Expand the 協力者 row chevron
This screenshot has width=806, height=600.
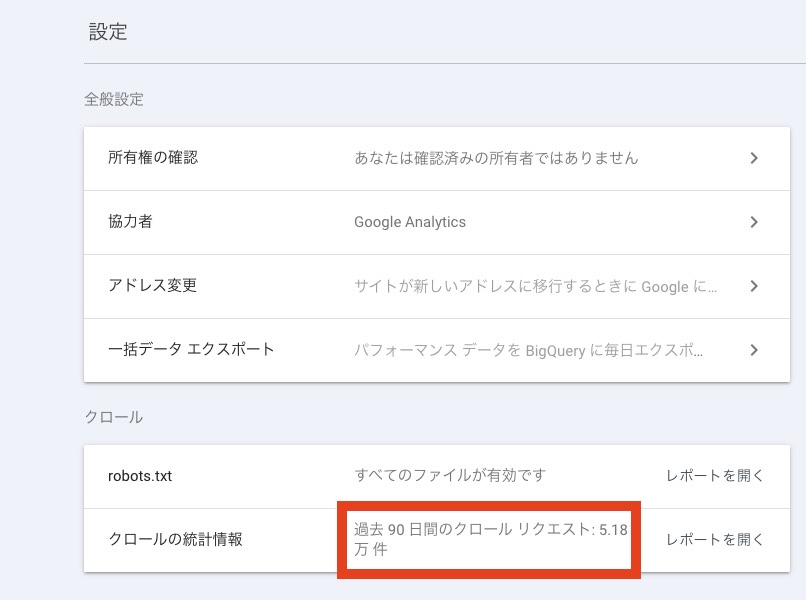click(755, 221)
